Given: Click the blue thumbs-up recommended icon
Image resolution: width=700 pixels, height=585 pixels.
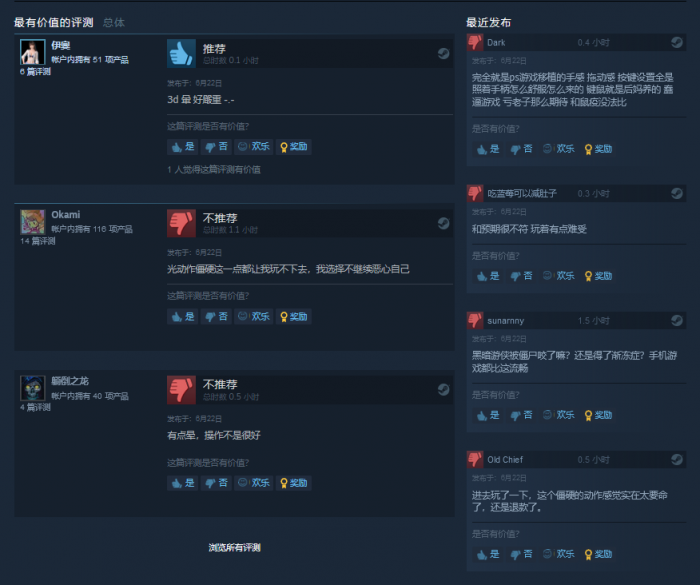Looking at the screenshot, I should tap(181, 53).
